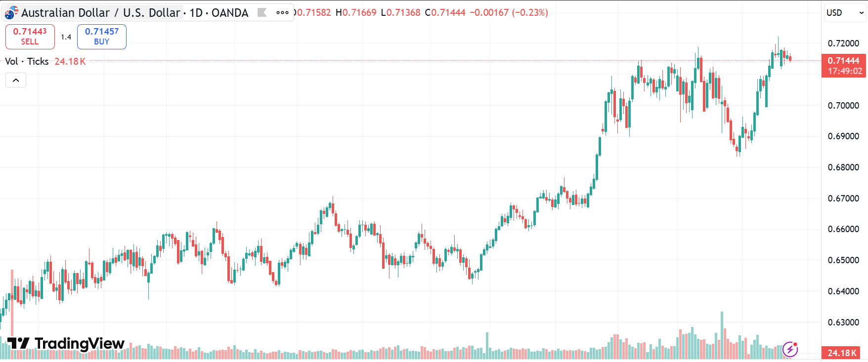Click the change value −0.00167 (−0.23%)
Image resolution: width=868 pixels, height=362 pixels.
tap(509, 12)
